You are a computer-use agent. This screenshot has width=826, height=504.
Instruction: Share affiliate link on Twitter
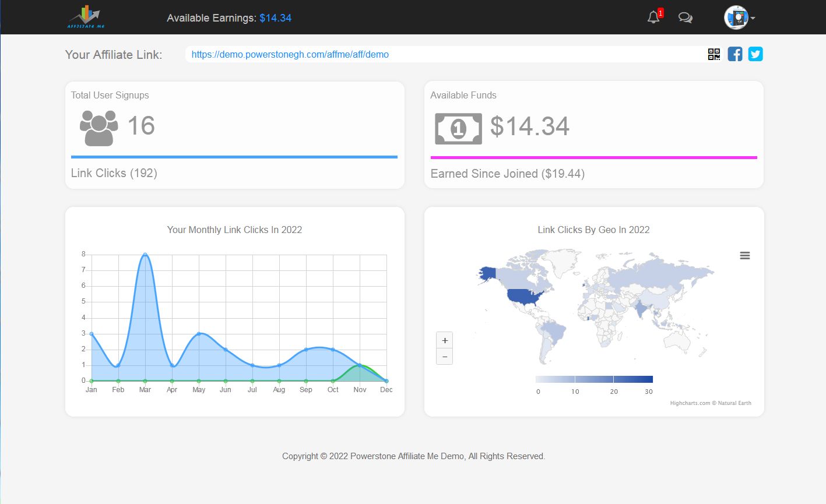coord(755,54)
